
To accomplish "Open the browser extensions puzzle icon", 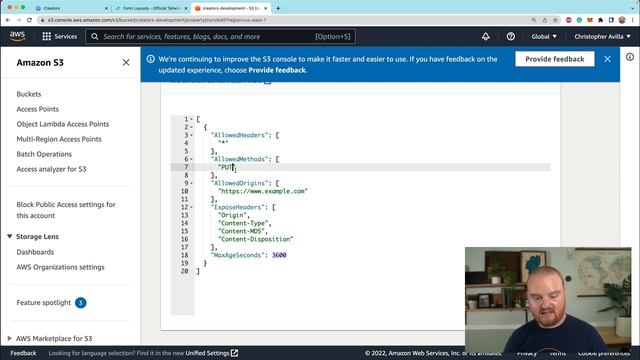I will 600,20.
